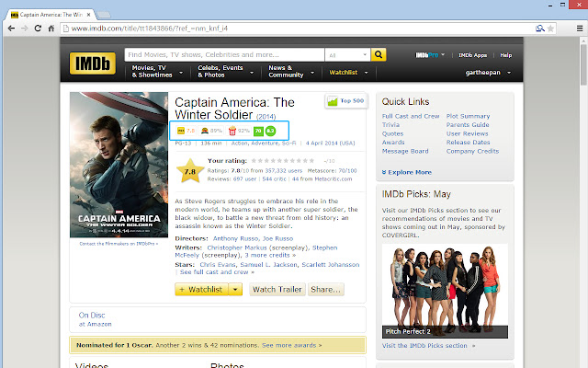Open the News & Community menu

[291, 72]
